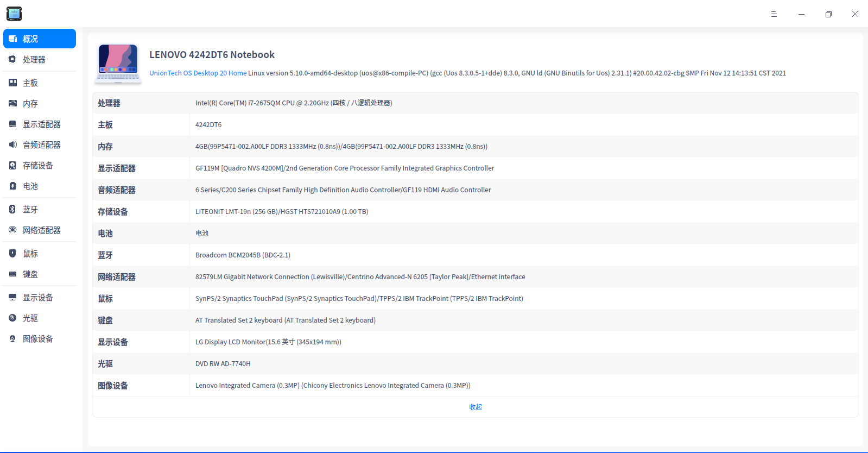Select the 电池 battery sidebar item
The width and height of the screenshot is (868, 453).
(40, 186)
